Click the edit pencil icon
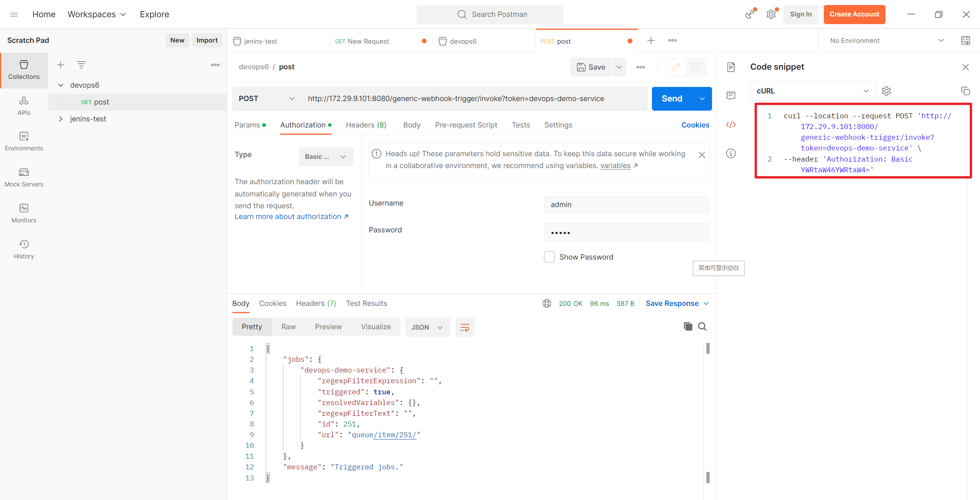 [x=676, y=67]
